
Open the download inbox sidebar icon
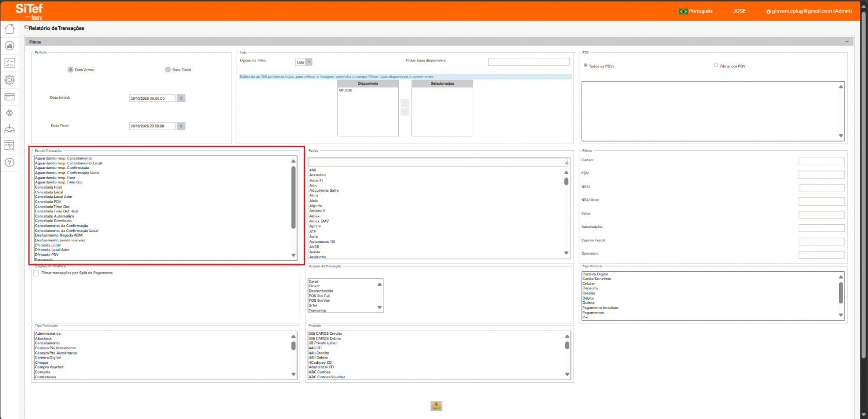tap(9, 129)
